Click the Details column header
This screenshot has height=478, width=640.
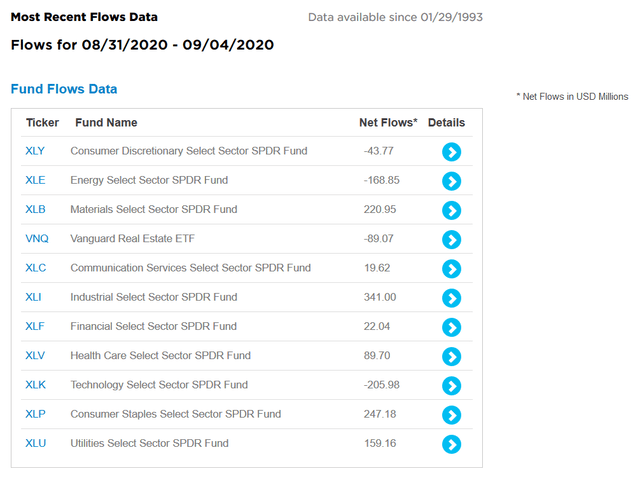446,122
